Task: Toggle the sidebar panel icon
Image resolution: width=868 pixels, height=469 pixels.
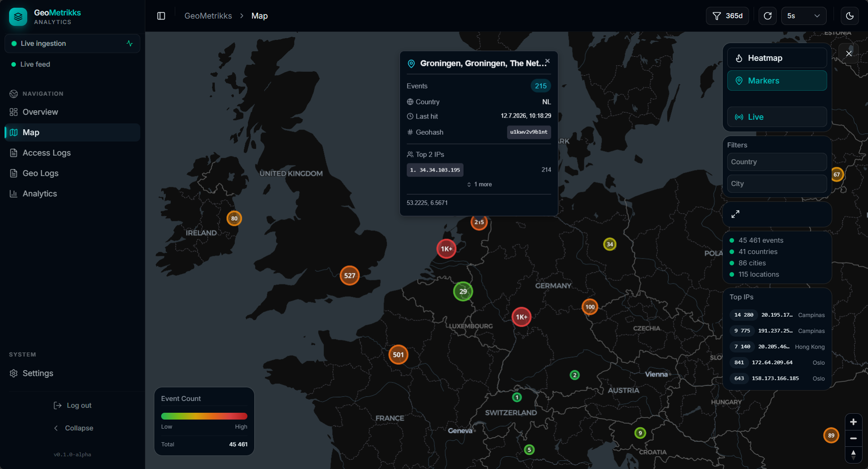Action: point(161,16)
